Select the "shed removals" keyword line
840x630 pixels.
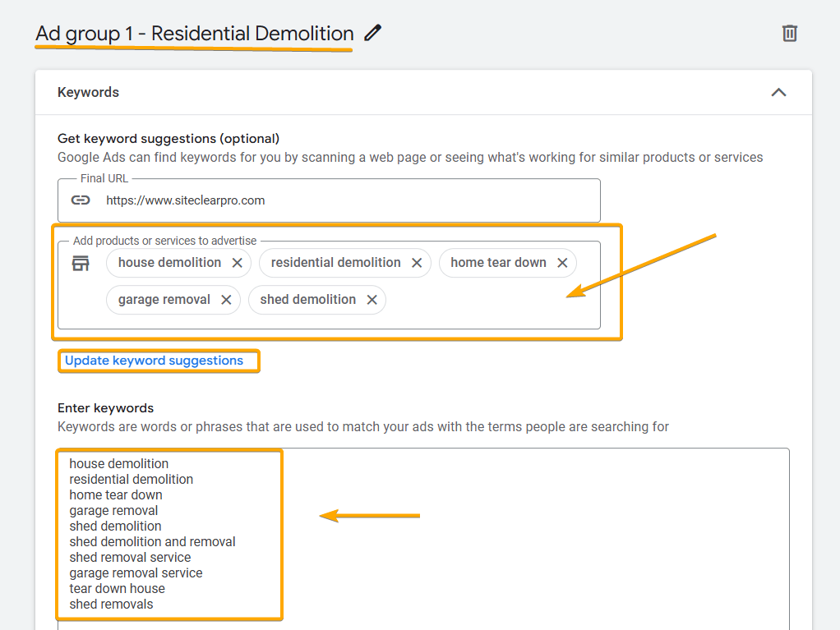point(109,604)
